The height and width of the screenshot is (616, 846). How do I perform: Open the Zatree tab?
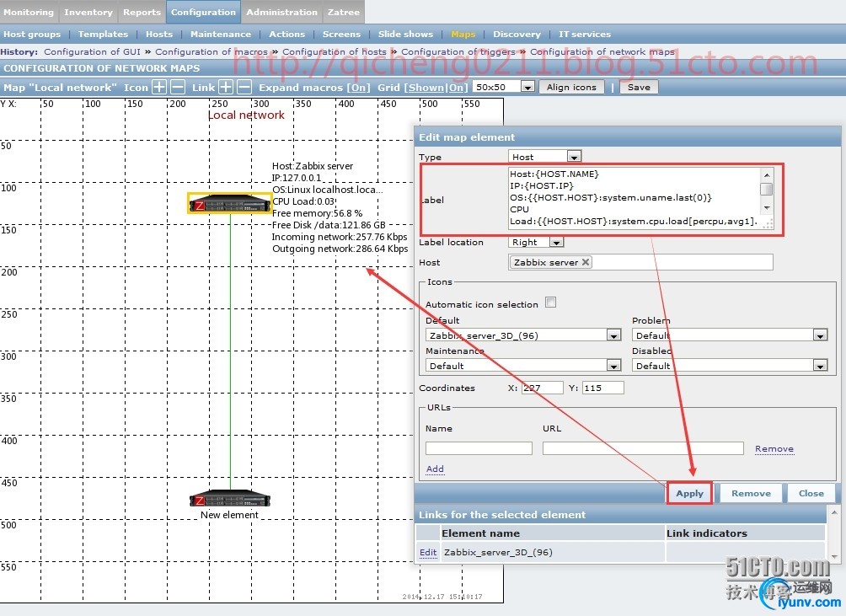click(344, 12)
